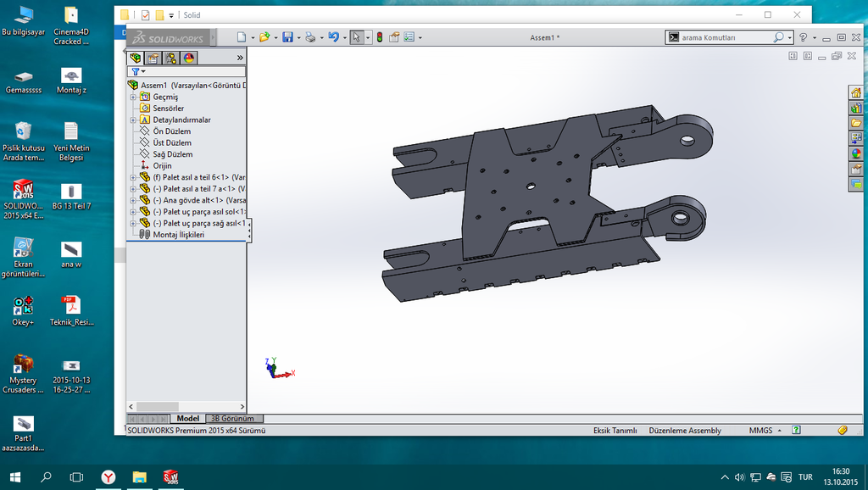Viewport: 868px width, 490px height.
Task: Open the DisplayManager color ball tab
Action: click(x=188, y=58)
